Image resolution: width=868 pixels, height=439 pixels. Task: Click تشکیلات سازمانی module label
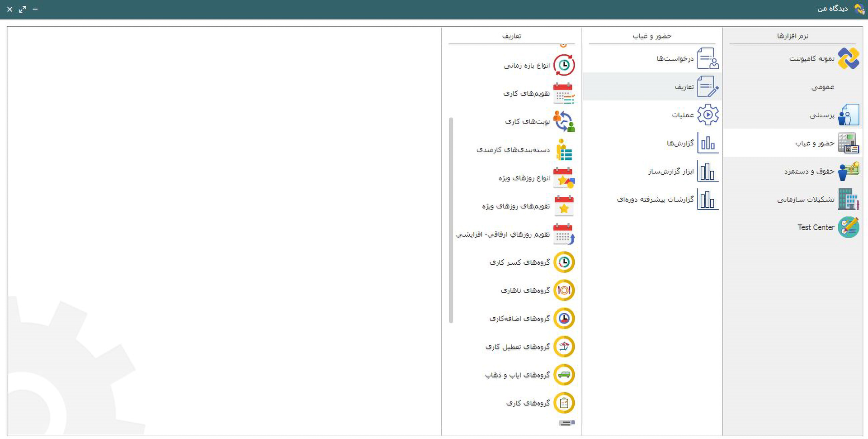pos(806,200)
